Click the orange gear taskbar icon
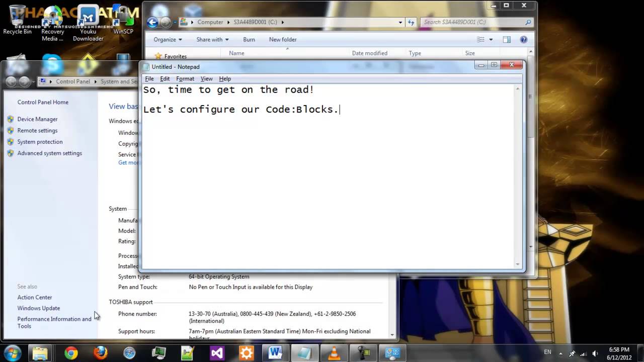The width and height of the screenshot is (644, 362). [x=246, y=353]
